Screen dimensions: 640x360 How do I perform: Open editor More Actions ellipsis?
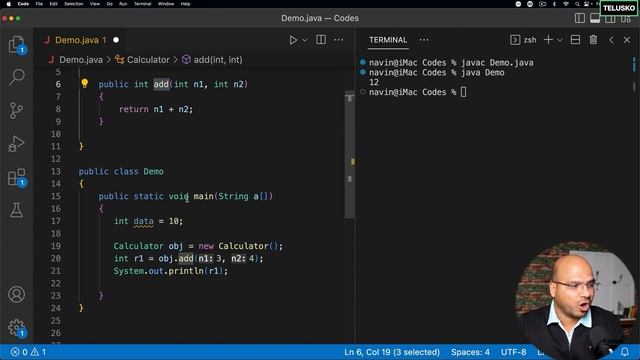(339, 40)
